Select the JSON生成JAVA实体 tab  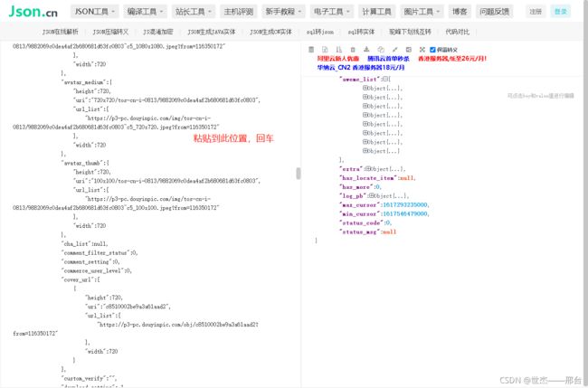point(212,32)
